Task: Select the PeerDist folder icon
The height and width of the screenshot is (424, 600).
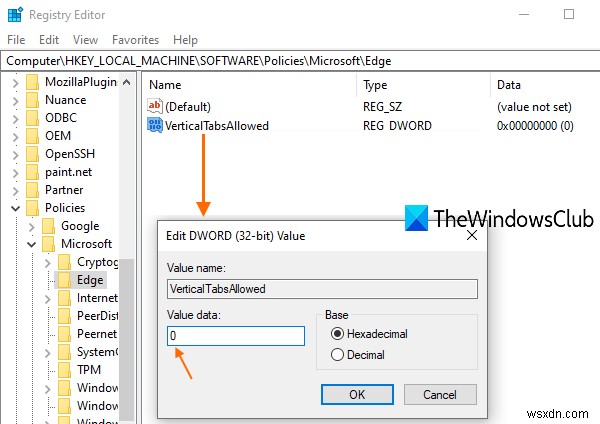Action: tap(65, 316)
